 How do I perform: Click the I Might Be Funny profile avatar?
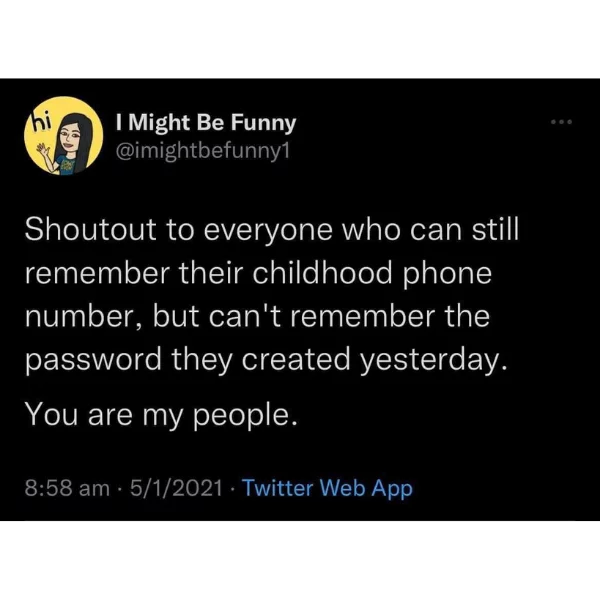[64, 135]
